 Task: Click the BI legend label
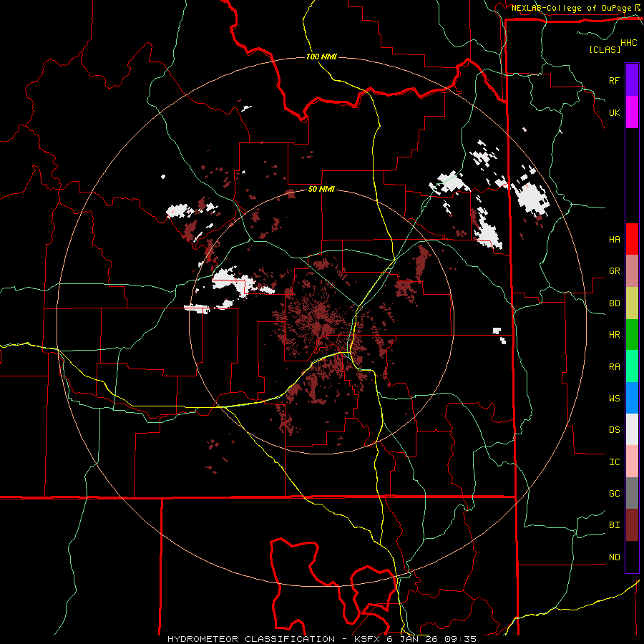614,525
